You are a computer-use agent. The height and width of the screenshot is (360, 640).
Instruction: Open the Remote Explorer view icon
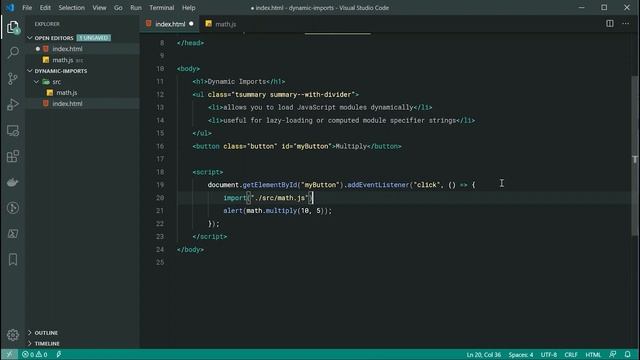pos(13,131)
